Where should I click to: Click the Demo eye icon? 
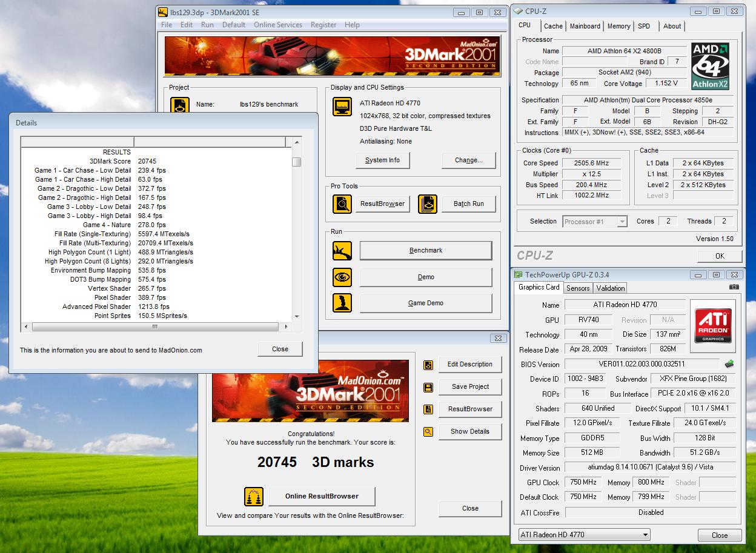tap(342, 277)
